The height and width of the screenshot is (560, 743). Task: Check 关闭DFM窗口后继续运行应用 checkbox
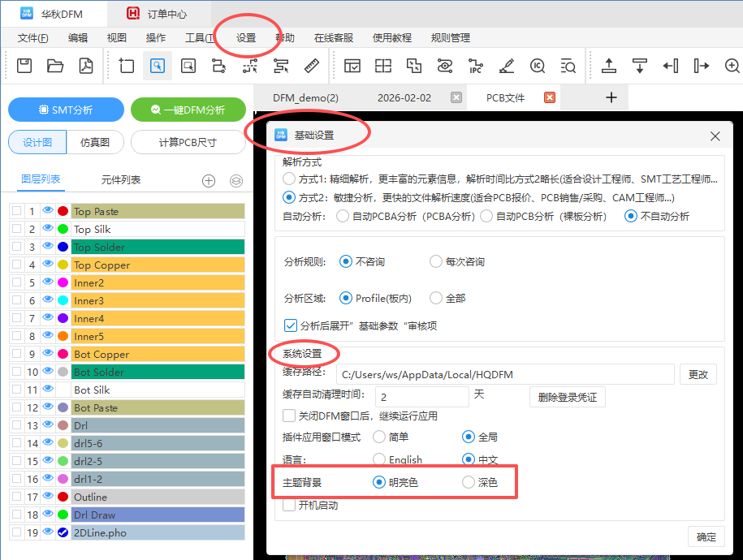tap(289, 416)
